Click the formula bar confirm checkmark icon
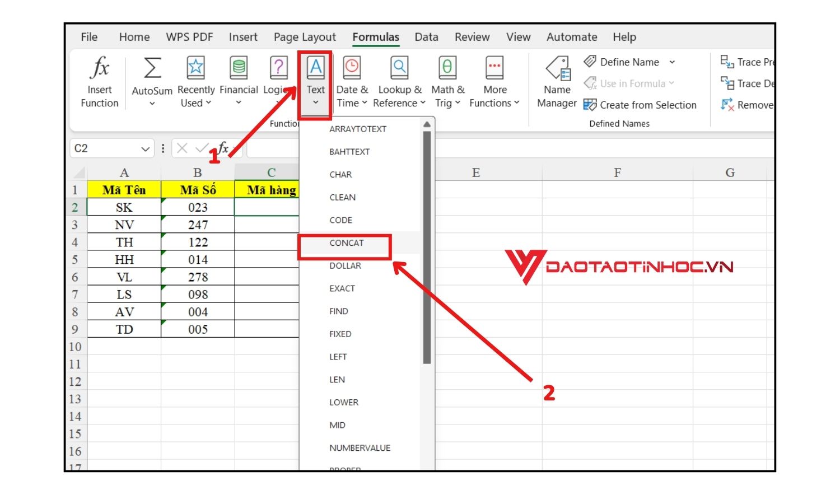The image size is (840, 504). point(202,148)
